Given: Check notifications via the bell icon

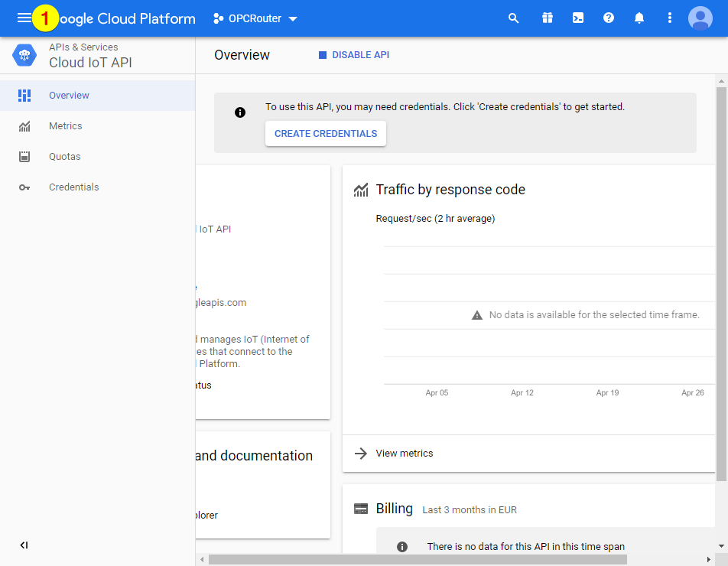Looking at the screenshot, I should [639, 18].
